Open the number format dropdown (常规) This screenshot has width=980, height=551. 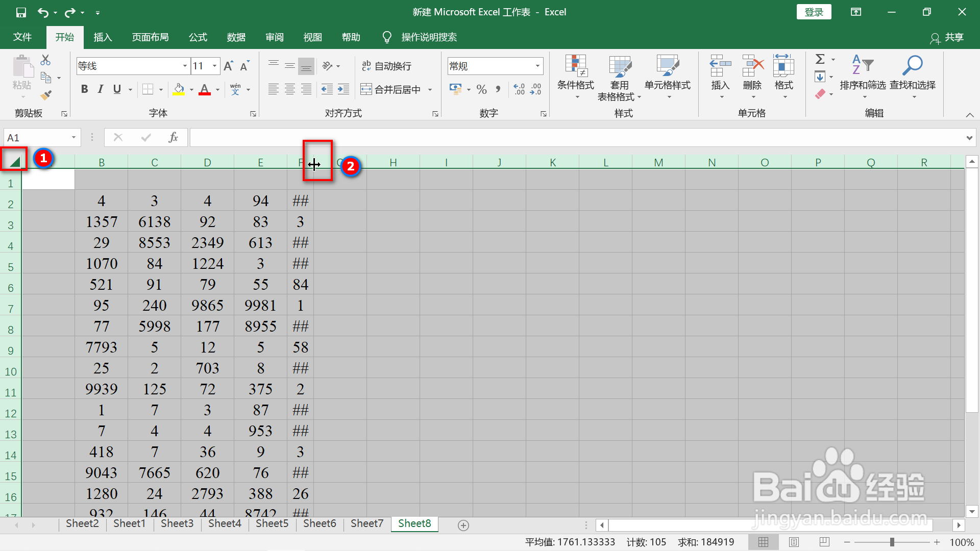[x=537, y=66]
